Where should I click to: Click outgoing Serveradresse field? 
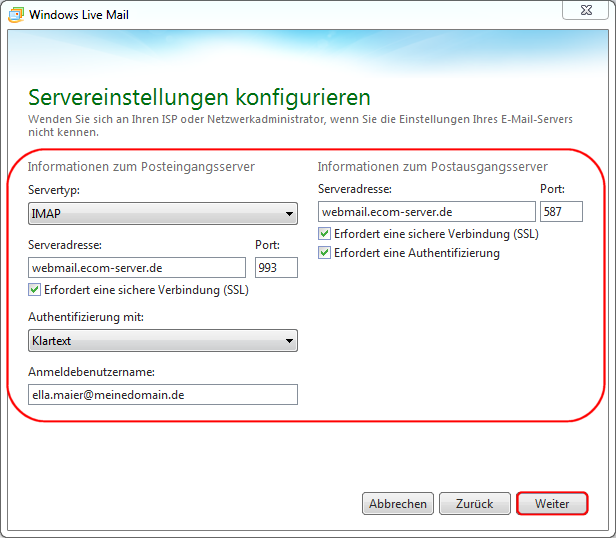pos(427,212)
